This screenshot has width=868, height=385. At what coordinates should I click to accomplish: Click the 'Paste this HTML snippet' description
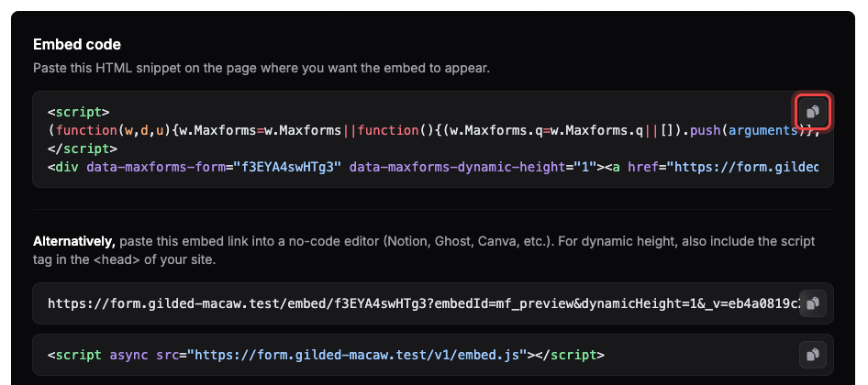pos(262,69)
